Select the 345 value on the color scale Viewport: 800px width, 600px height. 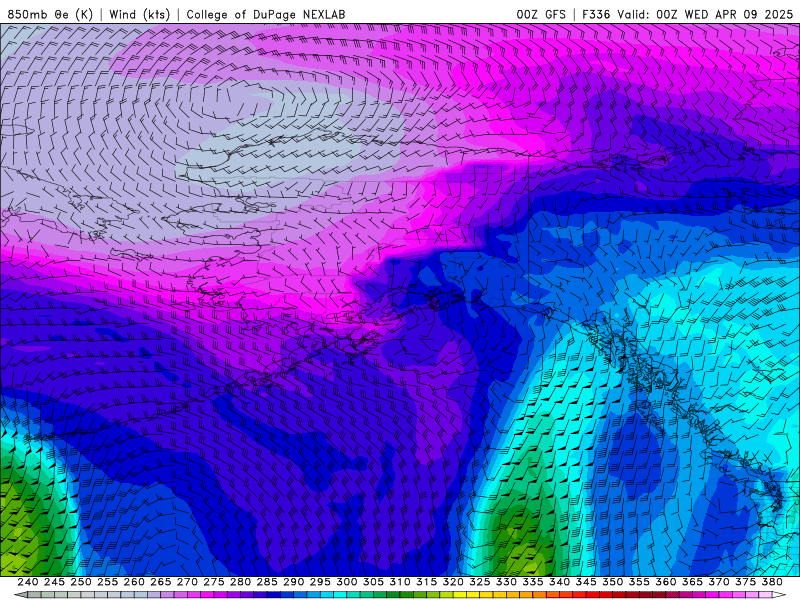tap(586, 582)
